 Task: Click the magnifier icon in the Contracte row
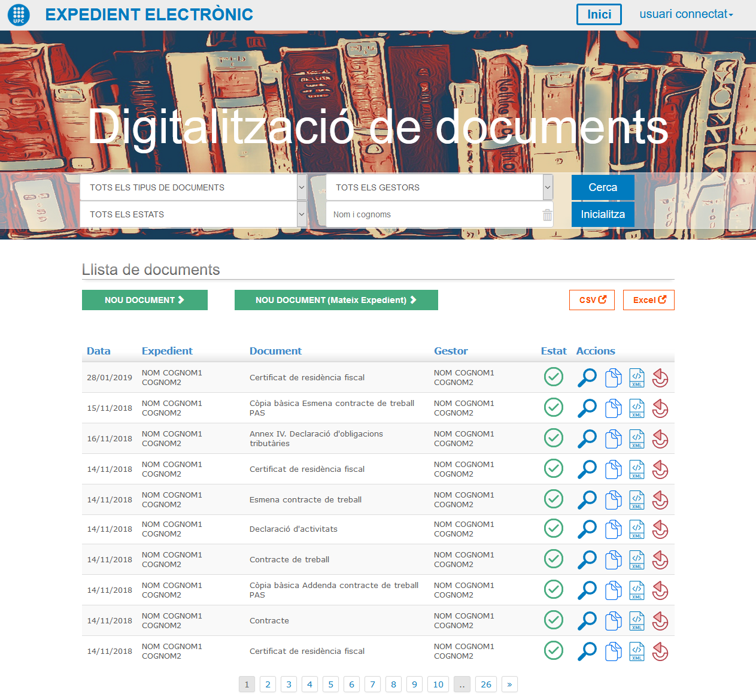pos(587,621)
